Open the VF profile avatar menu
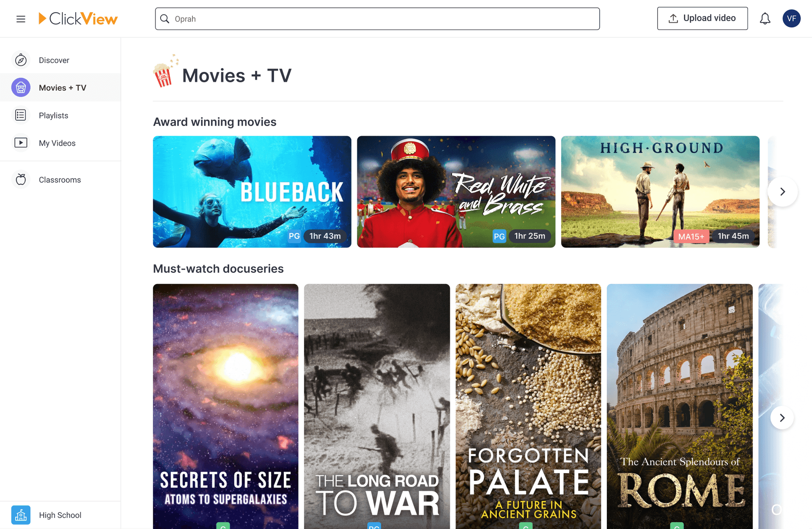812x529 pixels. [791, 18]
